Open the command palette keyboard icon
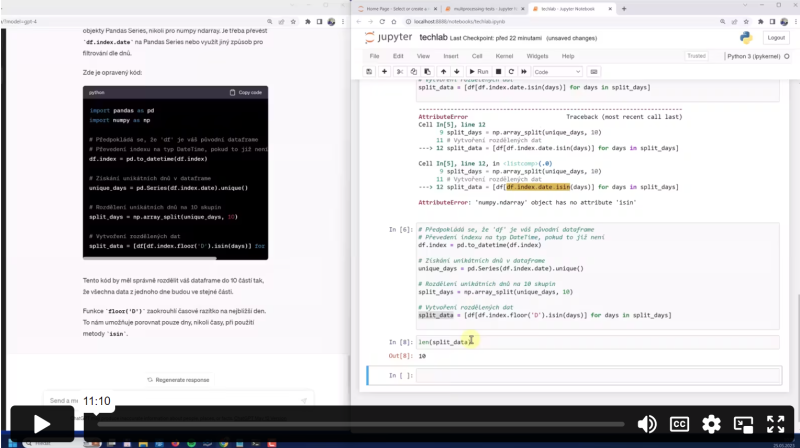The height and width of the screenshot is (448, 800). tap(593, 72)
